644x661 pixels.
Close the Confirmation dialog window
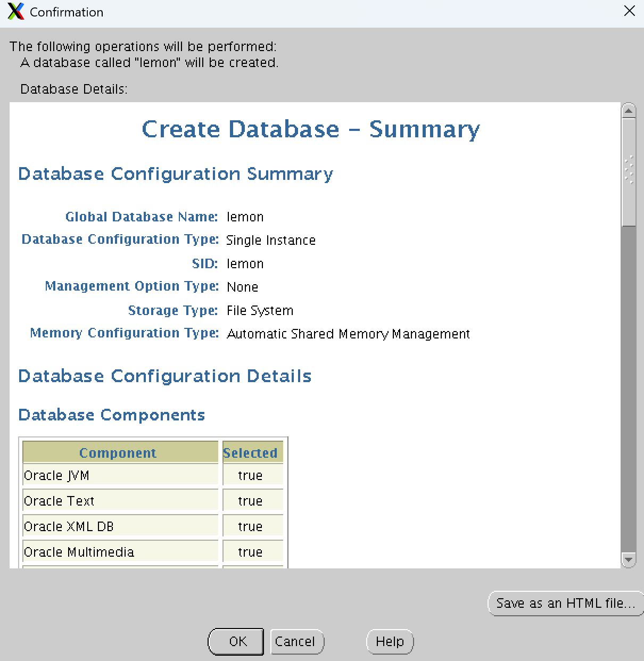[629, 12]
